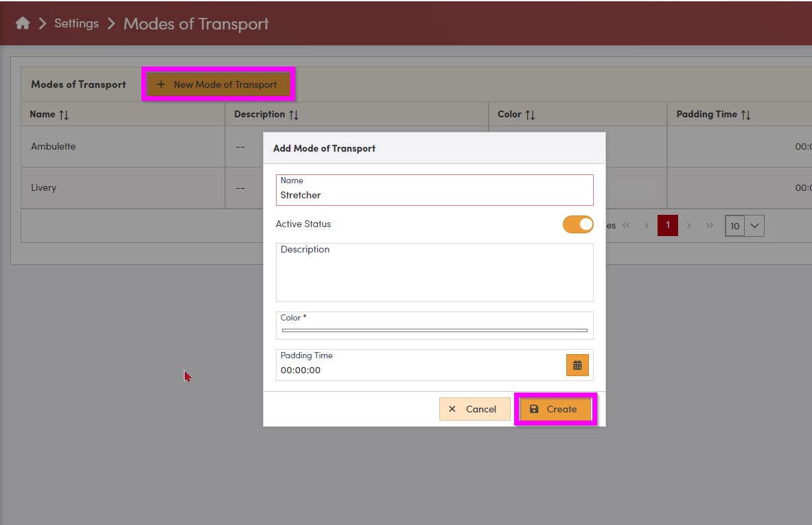Sort by Padding Time column arrows
Screen dimensions: 812x525
(x=745, y=115)
